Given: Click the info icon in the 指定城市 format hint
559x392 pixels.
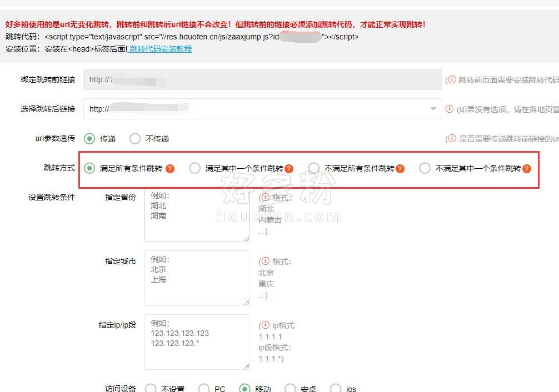Looking at the screenshot, I should (x=265, y=261).
